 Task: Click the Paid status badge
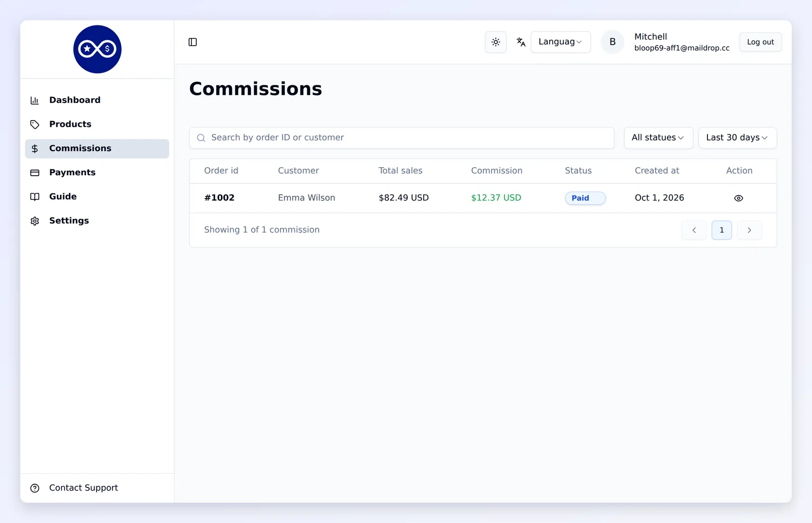(x=585, y=198)
